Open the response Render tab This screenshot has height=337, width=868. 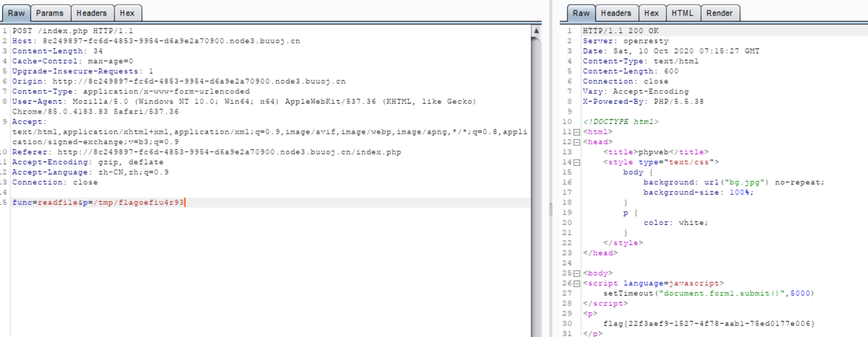point(719,13)
